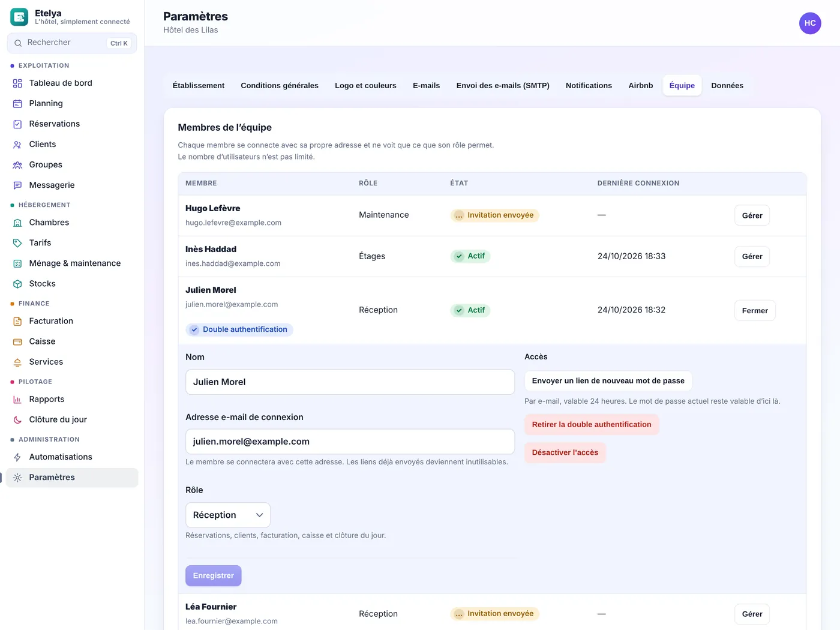Screen dimensions: 840x630
Task: Click the Clients person icon
Action: click(17, 145)
